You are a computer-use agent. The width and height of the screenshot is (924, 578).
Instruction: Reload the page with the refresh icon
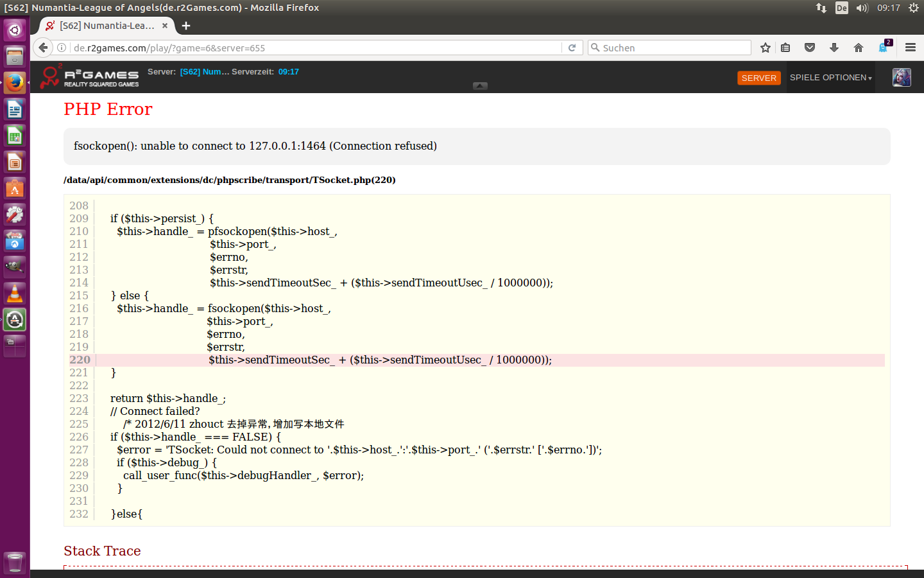pyautogui.click(x=572, y=48)
